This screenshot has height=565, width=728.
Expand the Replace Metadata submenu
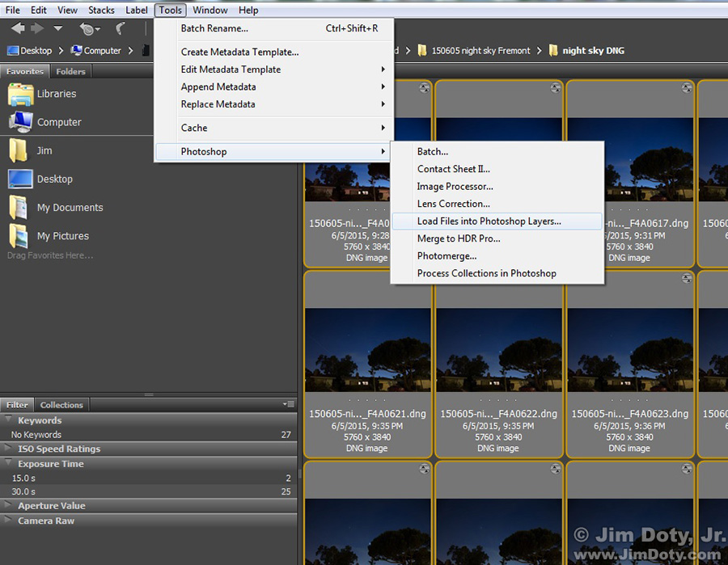pyautogui.click(x=274, y=104)
